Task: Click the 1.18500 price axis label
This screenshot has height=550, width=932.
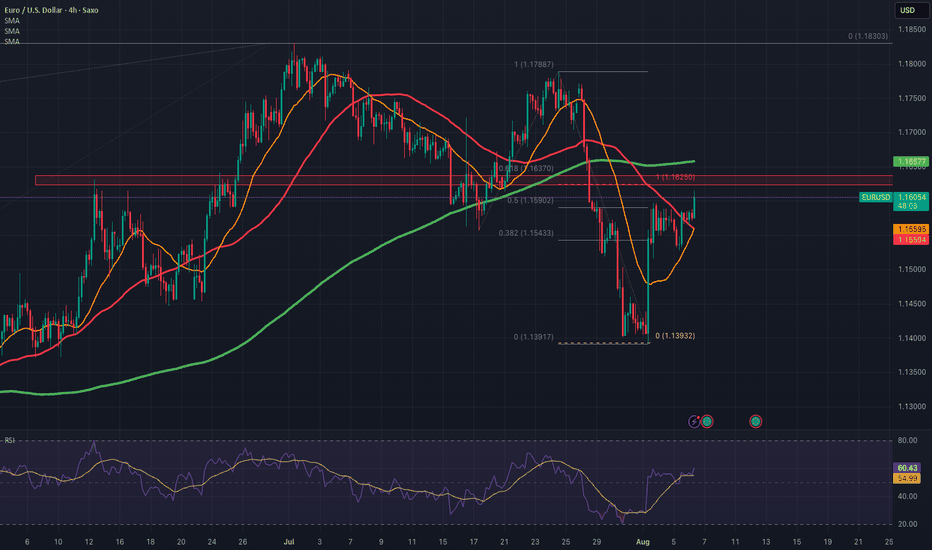Action: point(912,29)
